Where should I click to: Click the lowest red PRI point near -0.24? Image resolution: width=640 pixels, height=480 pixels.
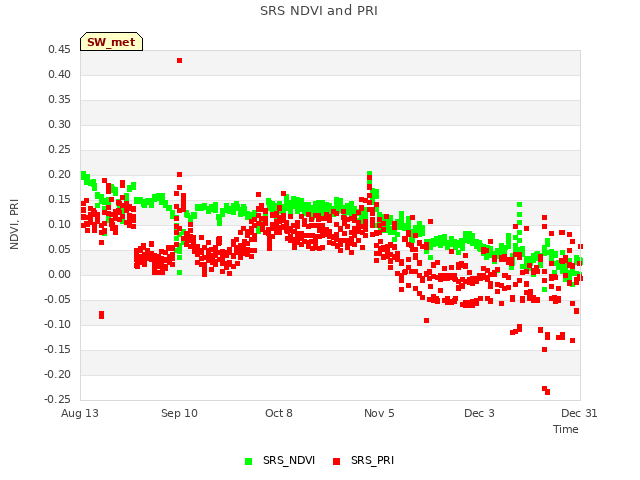[547, 392]
